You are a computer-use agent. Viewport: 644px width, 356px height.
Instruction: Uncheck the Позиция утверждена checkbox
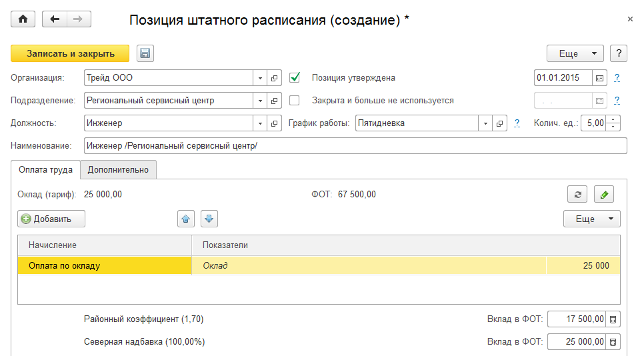295,77
